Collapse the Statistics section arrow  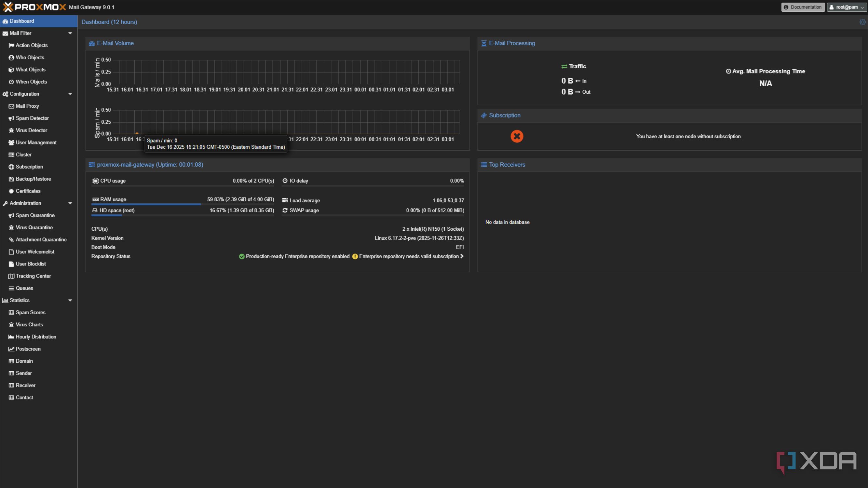70,300
